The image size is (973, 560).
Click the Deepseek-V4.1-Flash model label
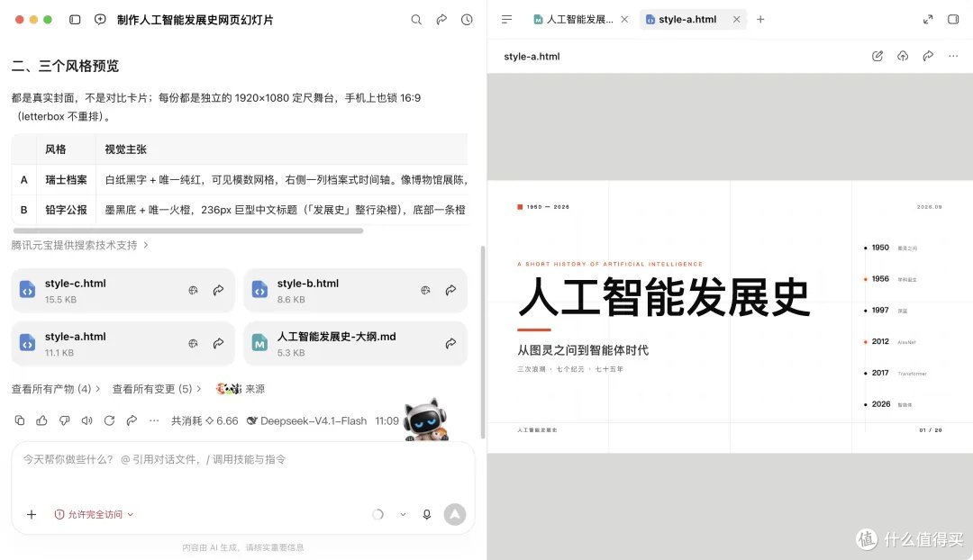(307, 420)
